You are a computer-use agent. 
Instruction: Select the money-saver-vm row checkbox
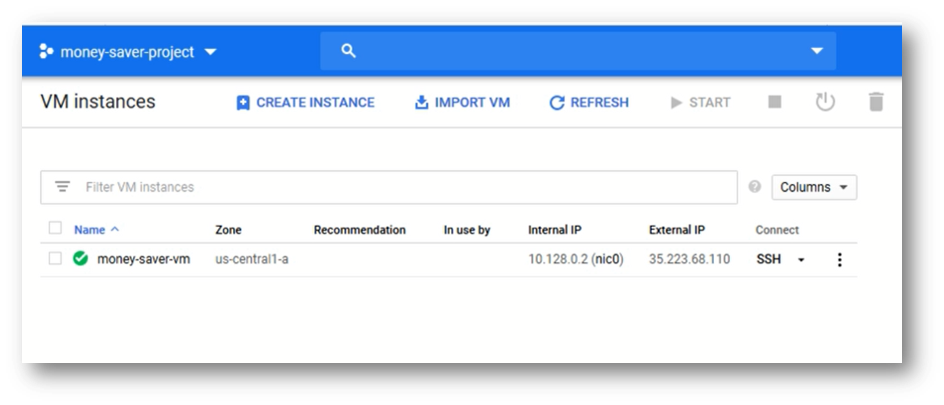pyautogui.click(x=55, y=259)
